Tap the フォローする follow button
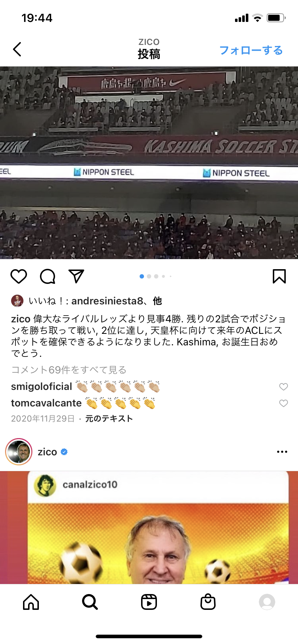Viewport: 298px width, 644px height. click(251, 50)
